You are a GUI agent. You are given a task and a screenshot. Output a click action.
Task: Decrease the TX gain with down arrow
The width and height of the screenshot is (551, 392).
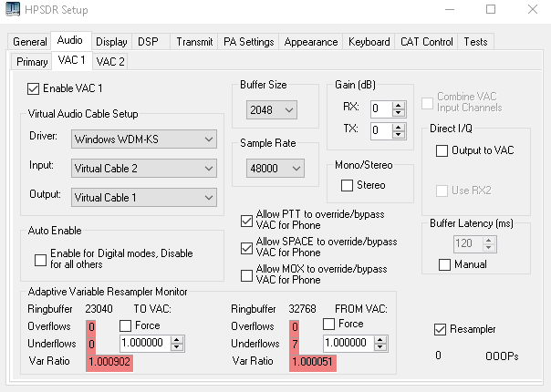pyautogui.click(x=398, y=135)
